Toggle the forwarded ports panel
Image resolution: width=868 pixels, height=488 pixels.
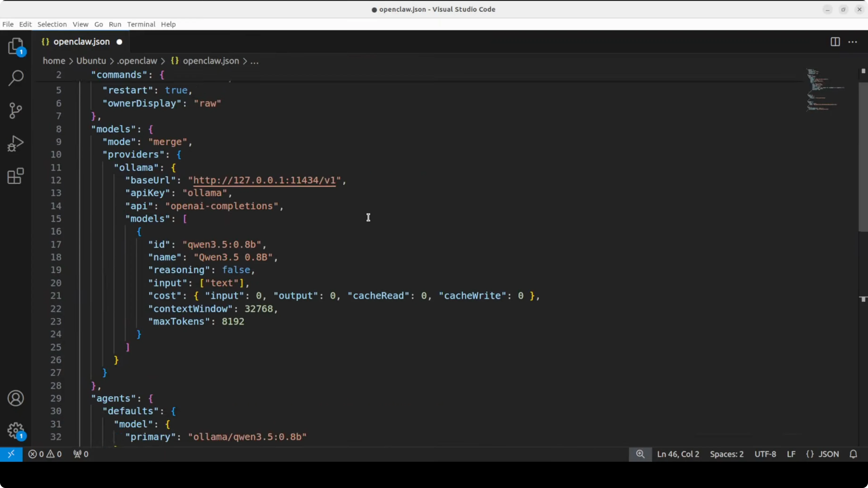(x=80, y=454)
